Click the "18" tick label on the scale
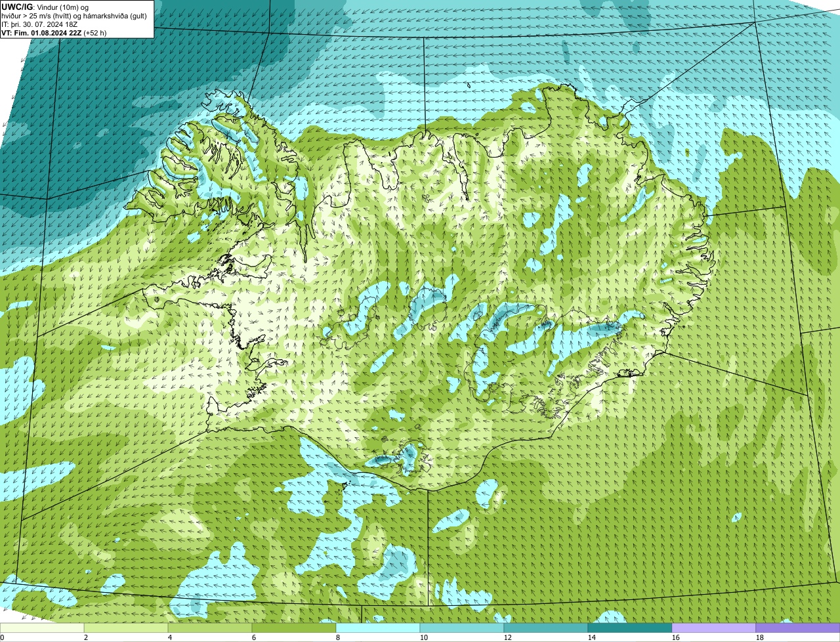The width and height of the screenshot is (840, 642). [760, 637]
